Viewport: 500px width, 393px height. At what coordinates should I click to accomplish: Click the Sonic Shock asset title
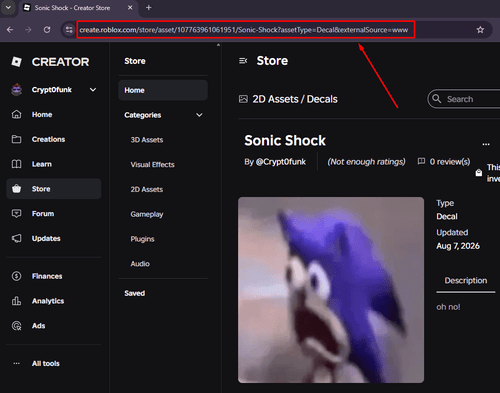coord(285,140)
